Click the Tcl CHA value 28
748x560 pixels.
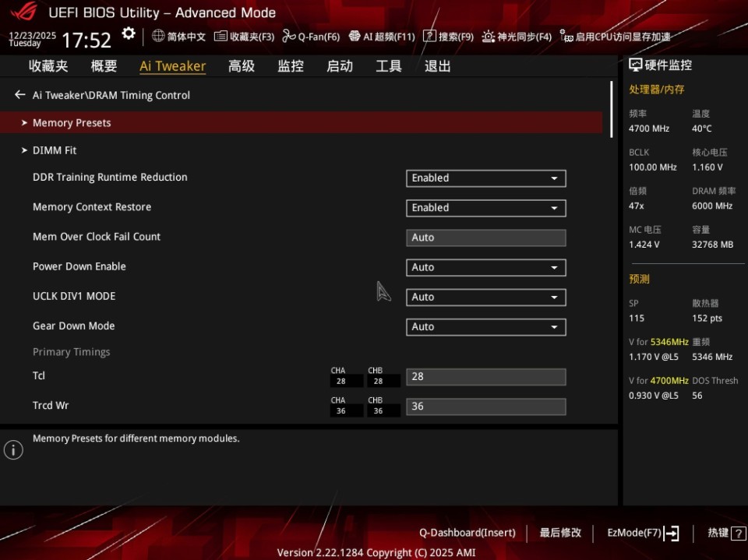(x=340, y=381)
